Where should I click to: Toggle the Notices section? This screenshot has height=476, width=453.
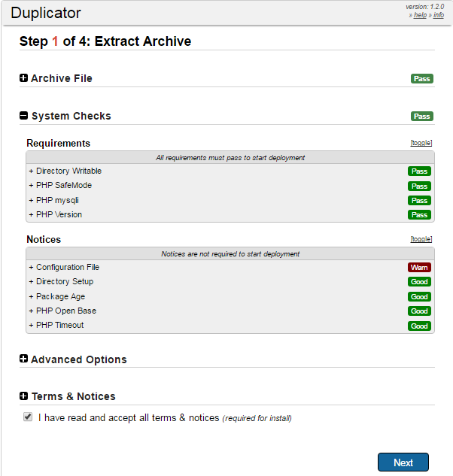click(421, 239)
